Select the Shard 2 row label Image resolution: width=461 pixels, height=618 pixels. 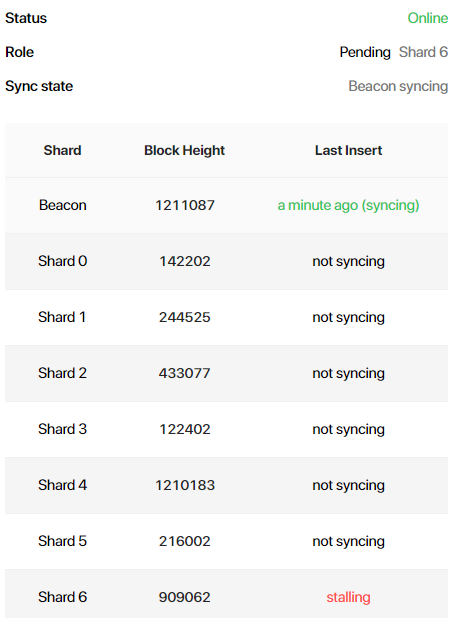[62, 373]
